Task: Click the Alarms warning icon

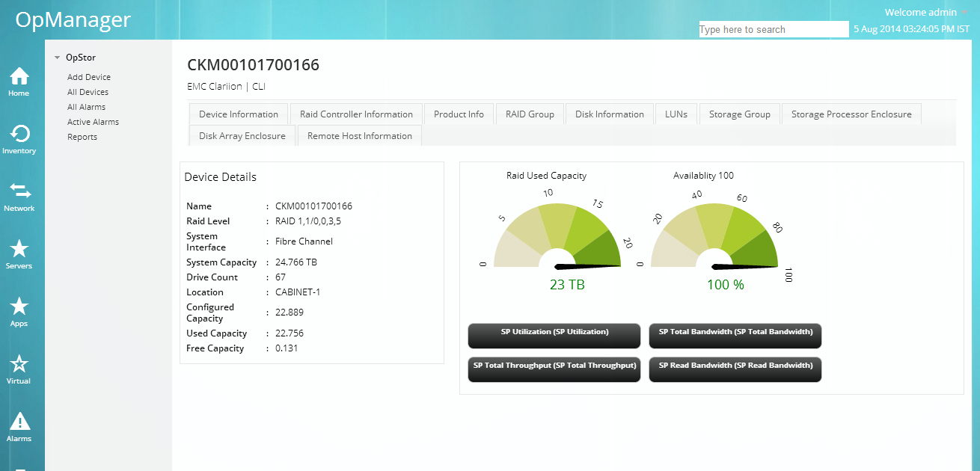Action: coord(20,426)
